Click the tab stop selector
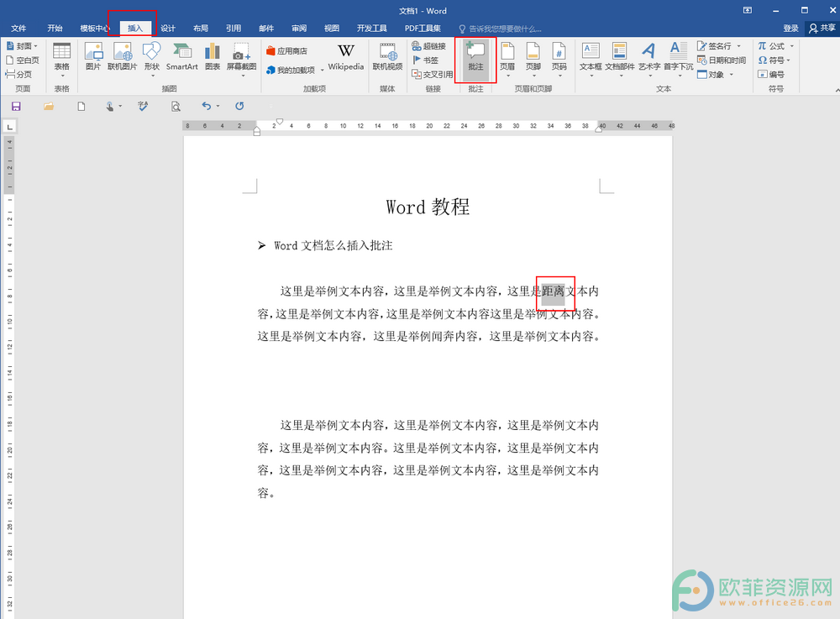 pos(9,126)
